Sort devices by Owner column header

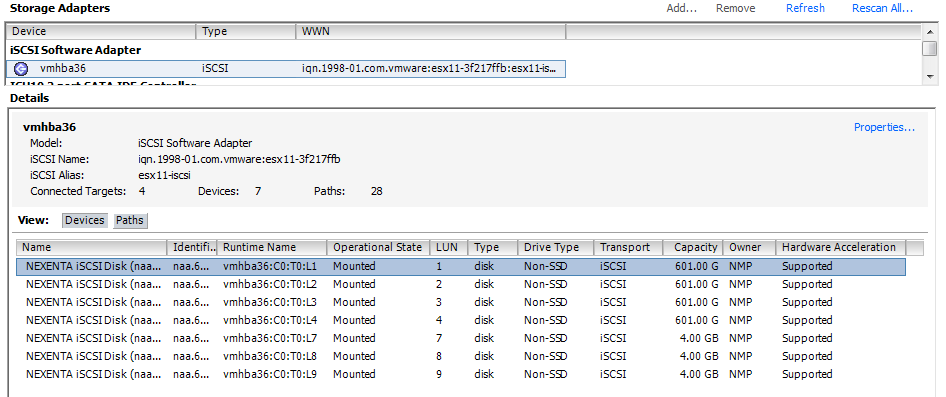click(x=749, y=247)
